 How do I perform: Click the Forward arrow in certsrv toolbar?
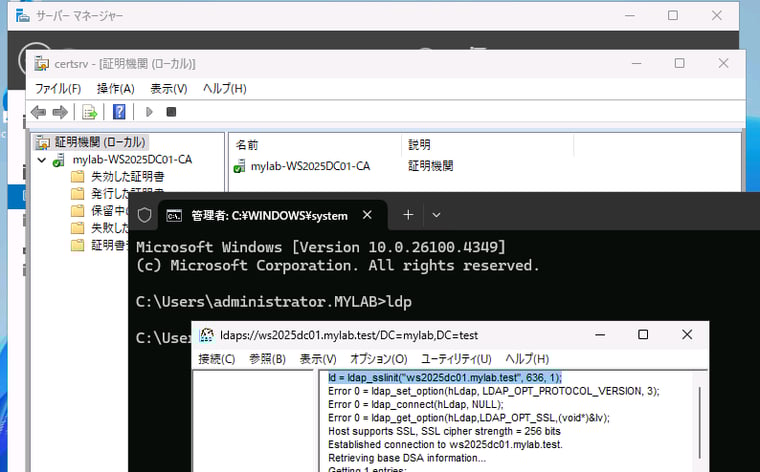click(60, 112)
